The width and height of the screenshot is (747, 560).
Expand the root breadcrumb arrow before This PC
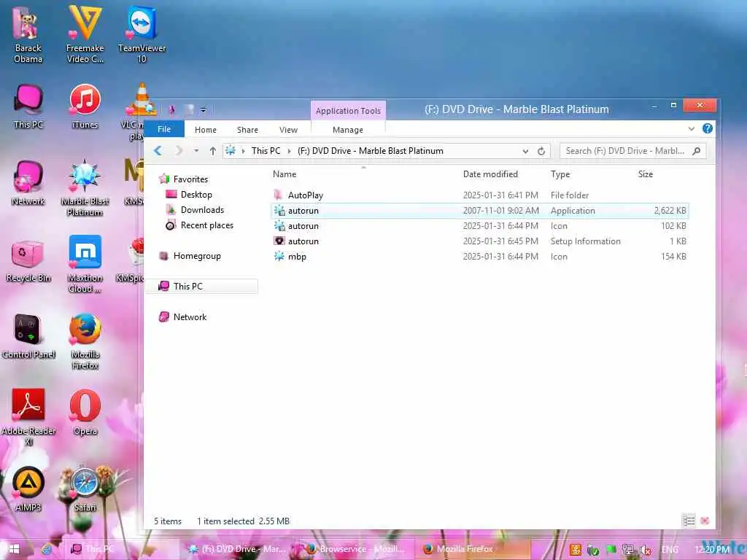pos(243,151)
